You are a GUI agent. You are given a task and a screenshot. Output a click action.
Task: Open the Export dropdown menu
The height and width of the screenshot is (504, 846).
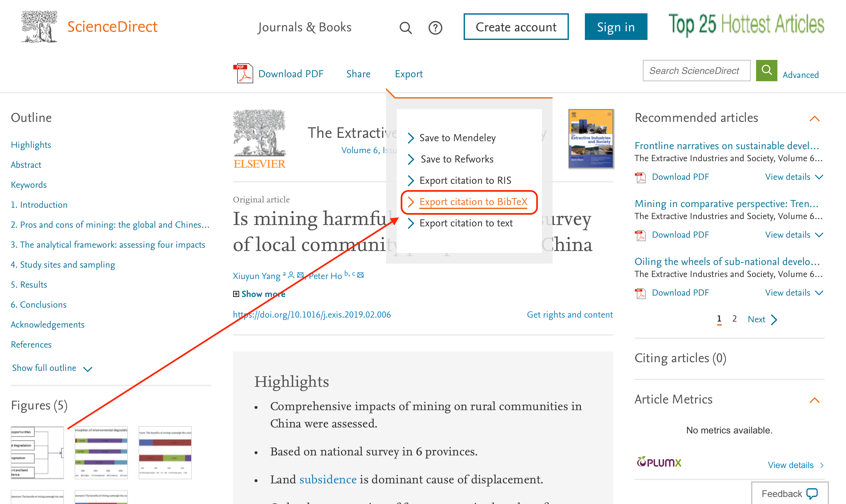(408, 74)
